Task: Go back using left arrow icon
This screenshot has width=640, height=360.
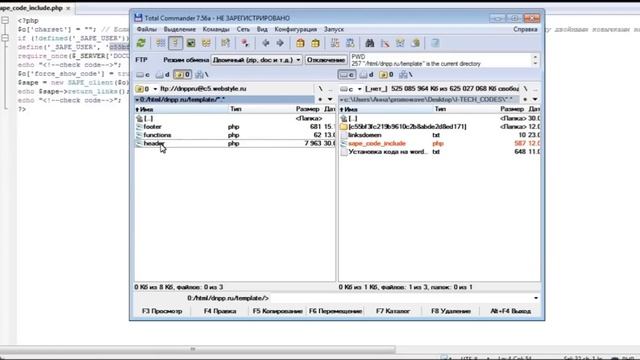Action: click(x=265, y=43)
